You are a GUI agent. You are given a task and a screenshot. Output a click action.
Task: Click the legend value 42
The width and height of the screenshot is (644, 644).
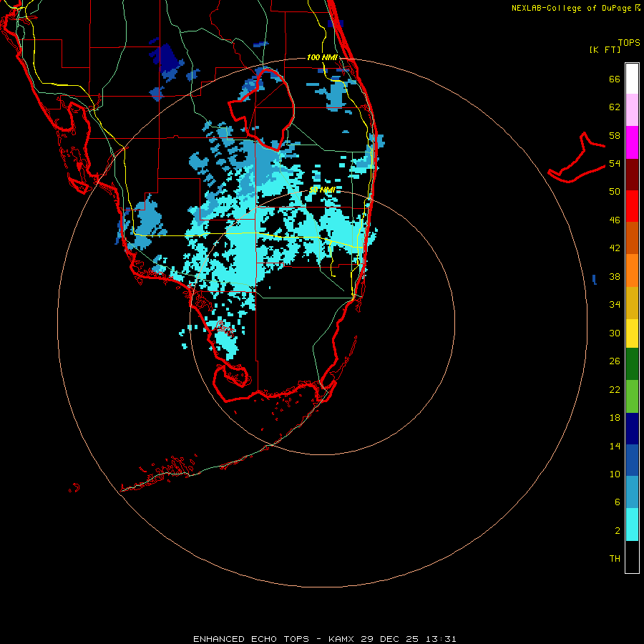click(615, 248)
